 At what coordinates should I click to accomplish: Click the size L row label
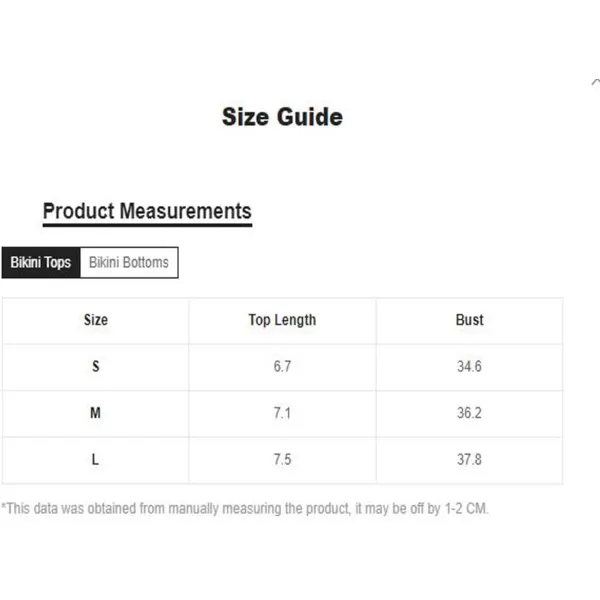pos(95,459)
